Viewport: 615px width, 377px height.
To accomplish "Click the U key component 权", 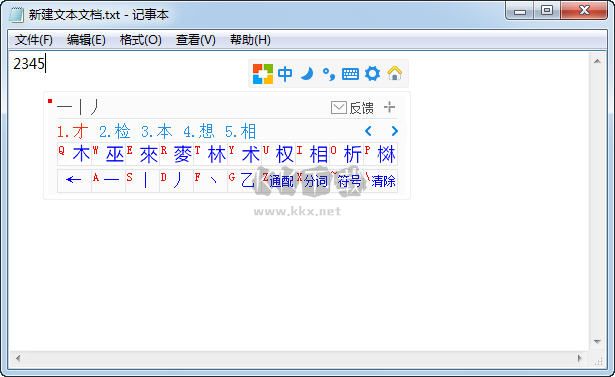I will pos(278,154).
